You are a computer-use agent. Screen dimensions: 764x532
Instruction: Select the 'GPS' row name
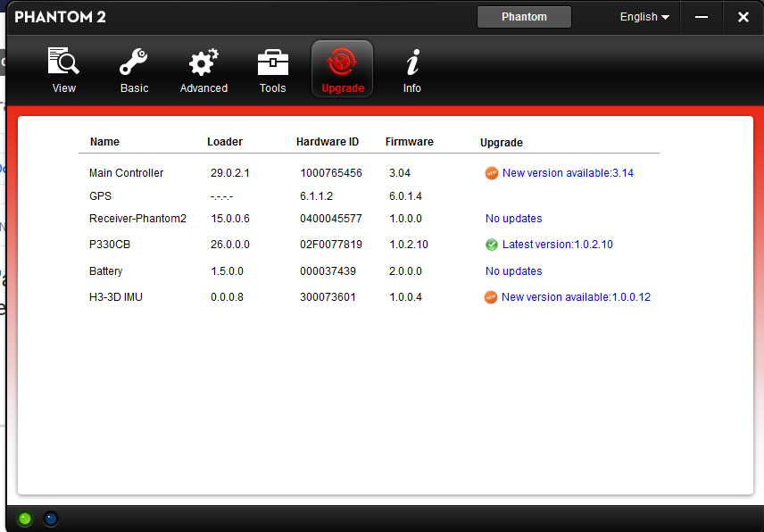click(x=100, y=196)
